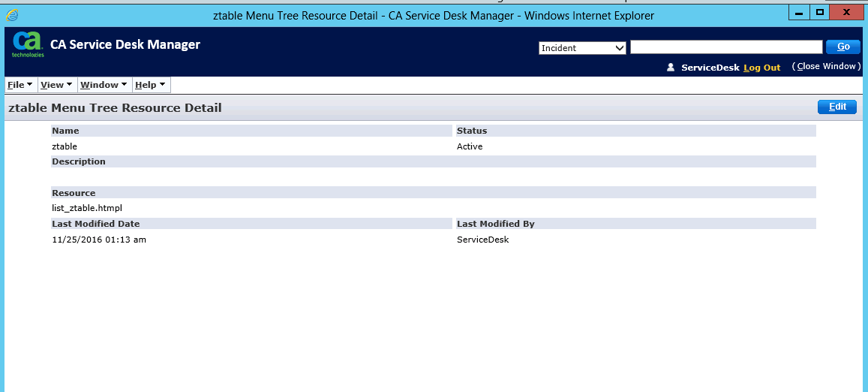
Task: Open the File menu
Action: click(x=20, y=85)
